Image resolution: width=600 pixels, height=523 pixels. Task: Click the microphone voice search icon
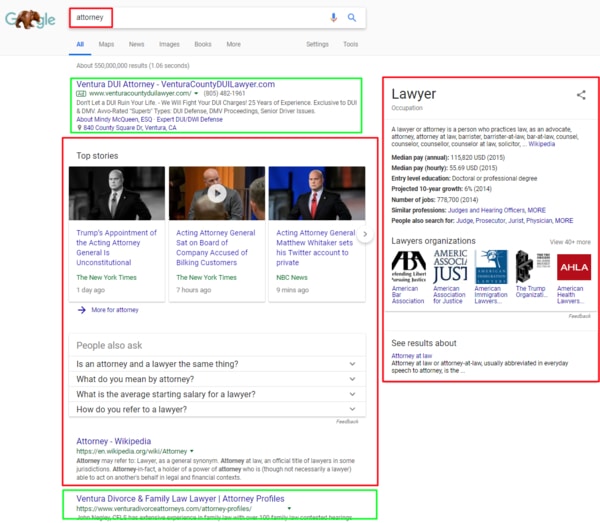334,18
